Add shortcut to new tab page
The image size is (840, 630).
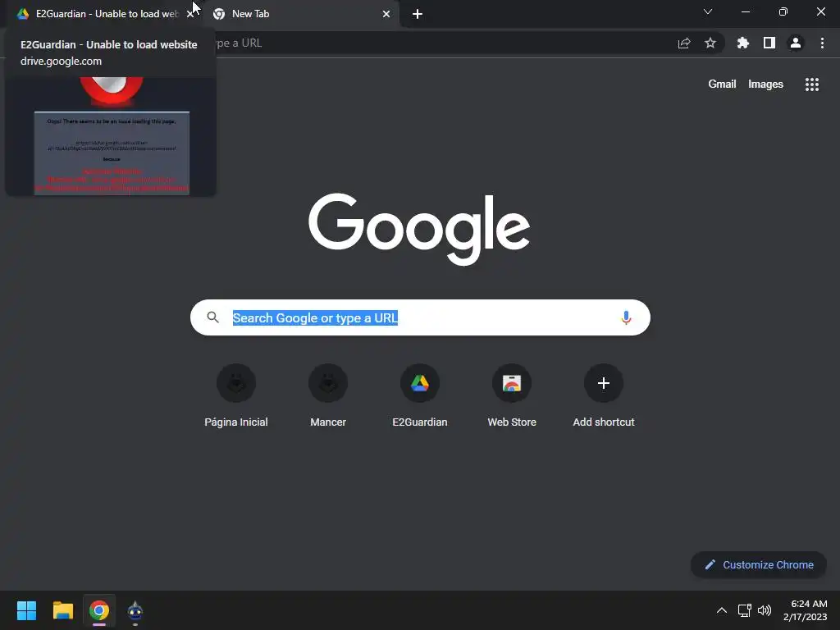click(x=604, y=396)
